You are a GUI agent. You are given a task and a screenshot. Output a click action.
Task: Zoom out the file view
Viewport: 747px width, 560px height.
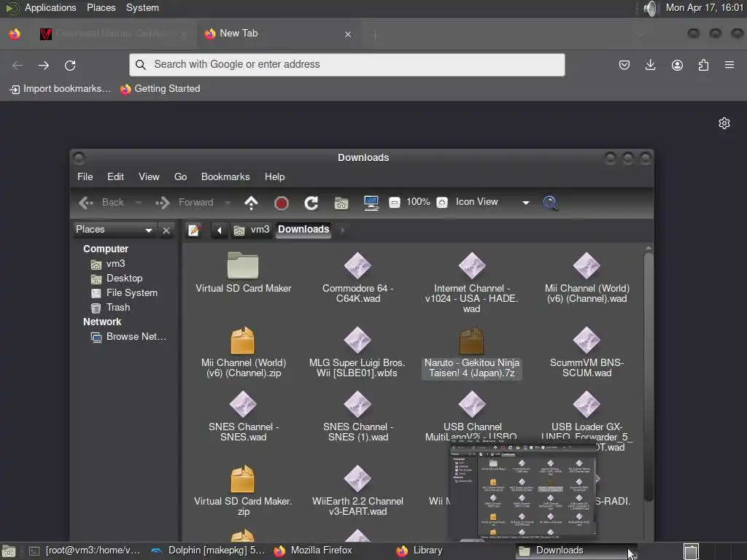pos(395,203)
